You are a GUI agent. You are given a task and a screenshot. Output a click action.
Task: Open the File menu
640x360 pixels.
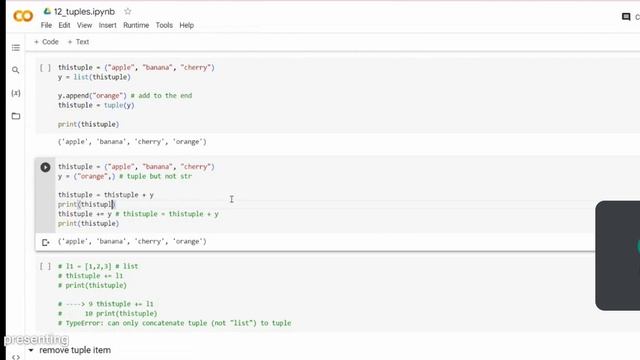[x=46, y=25]
